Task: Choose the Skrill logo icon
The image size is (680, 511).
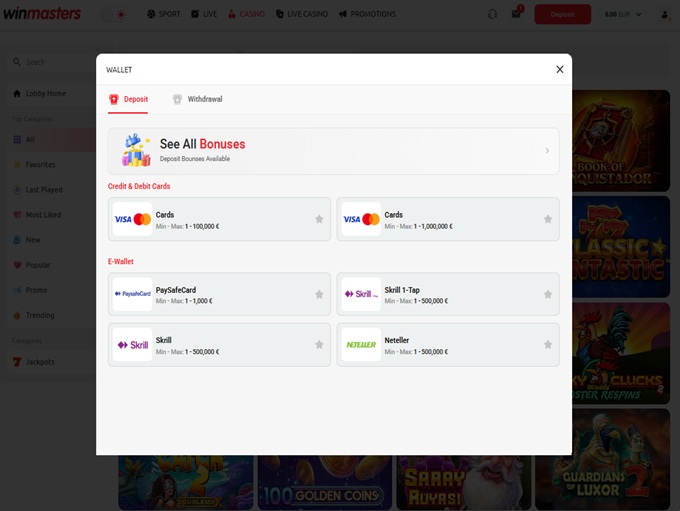Action: tap(132, 344)
